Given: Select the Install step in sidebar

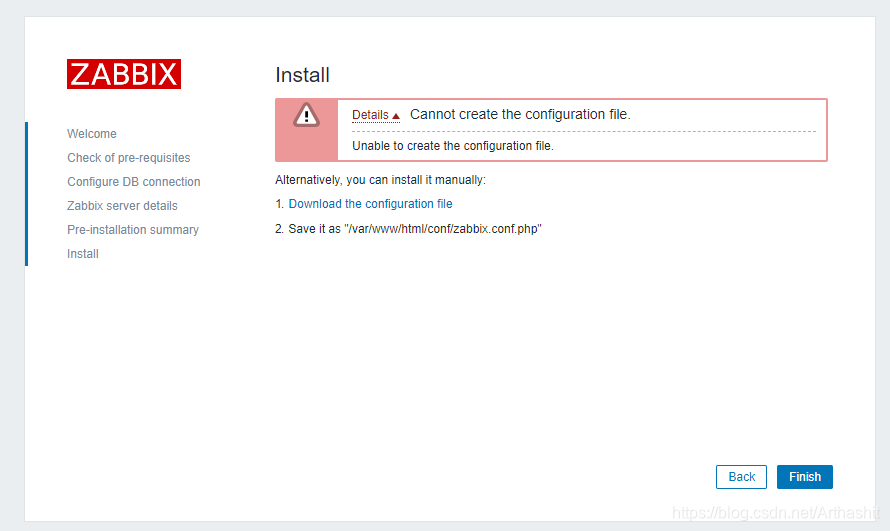Looking at the screenshot, I should coord(83,254).
